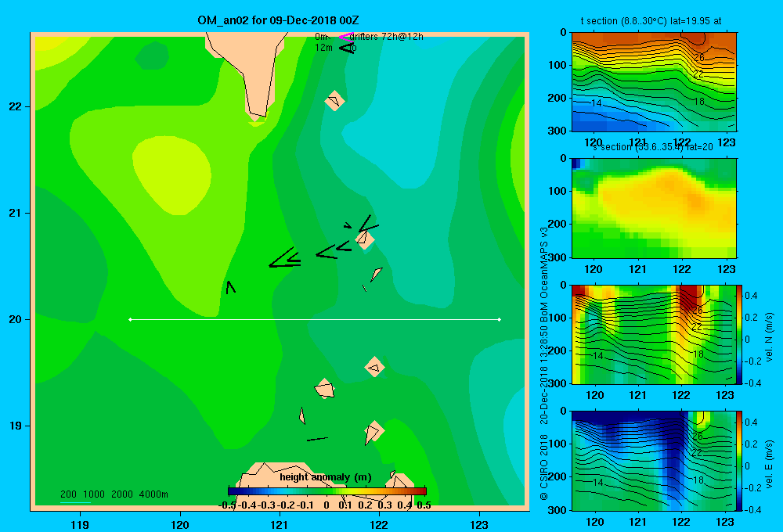This screenshot has height=532, width=783.
Task: Click the 'BoM OceanMAPS v3' vertical timestamp text
Action: click(544, 273)
